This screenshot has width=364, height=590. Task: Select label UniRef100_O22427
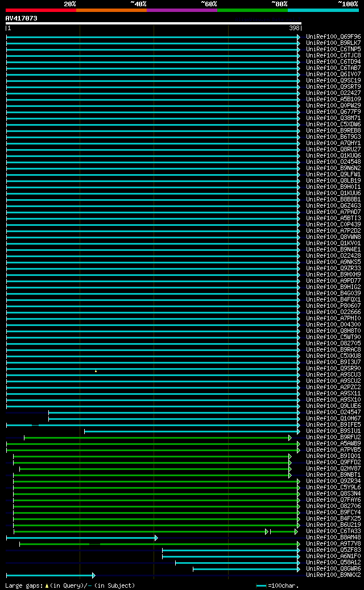tap(333, 93)
